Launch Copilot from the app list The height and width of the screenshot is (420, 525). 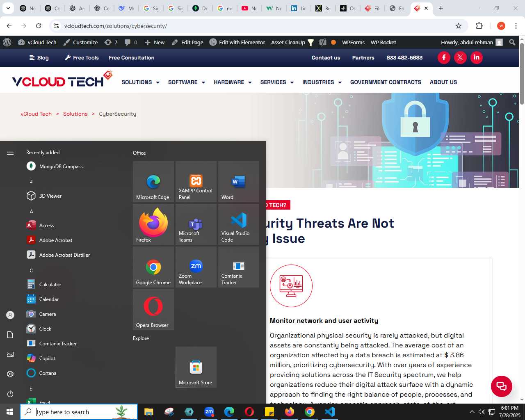[41, 358]
